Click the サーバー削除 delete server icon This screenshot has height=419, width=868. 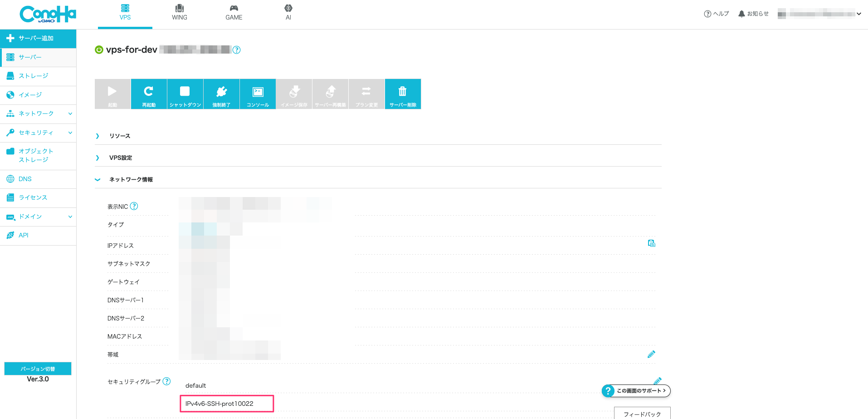click(x=403, y=94)
